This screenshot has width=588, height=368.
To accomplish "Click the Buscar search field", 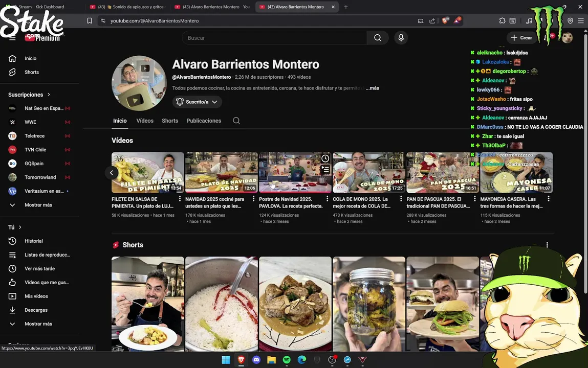I will pyautogui.click(x=274, y=38).
